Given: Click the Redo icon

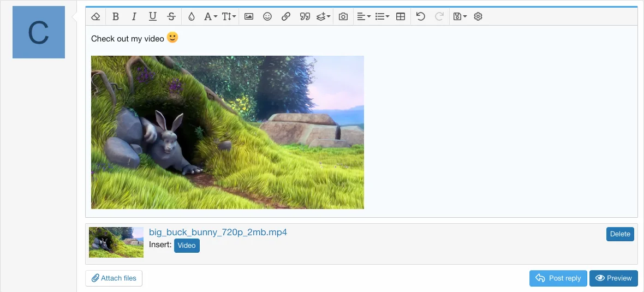Looking at the screenshot, I should point(439,16).
